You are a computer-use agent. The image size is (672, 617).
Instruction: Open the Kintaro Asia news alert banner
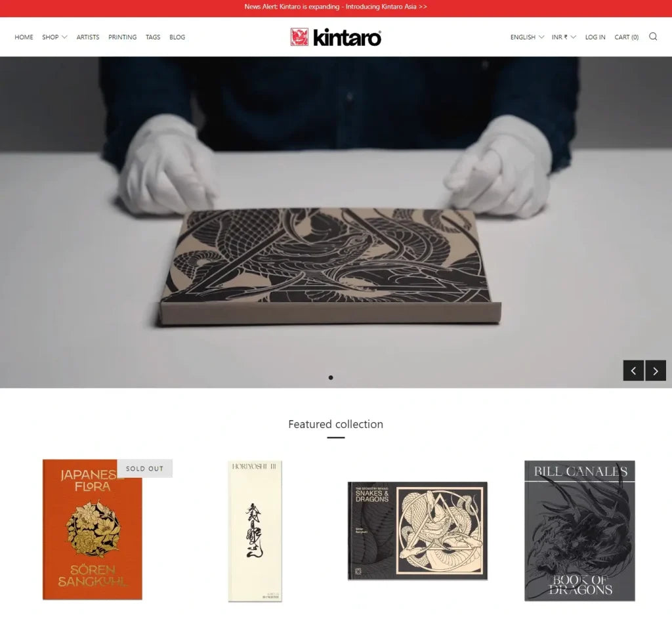click(x=335, y=7)
